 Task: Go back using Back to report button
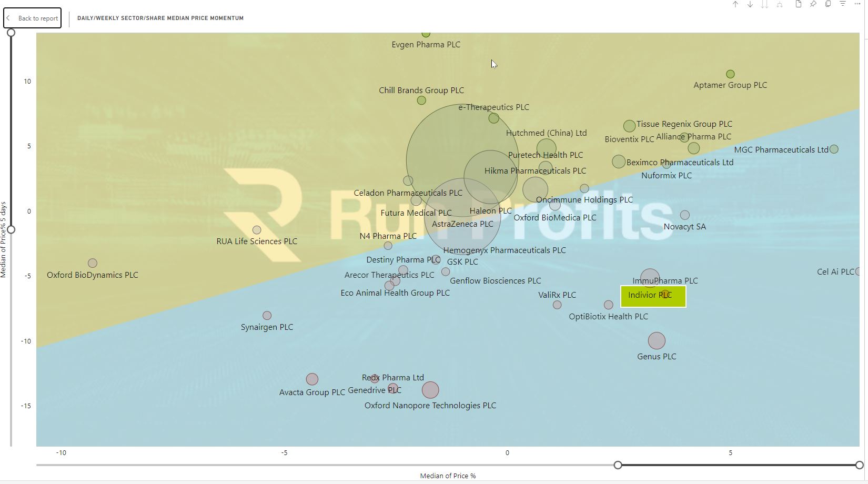pos(33,18)
